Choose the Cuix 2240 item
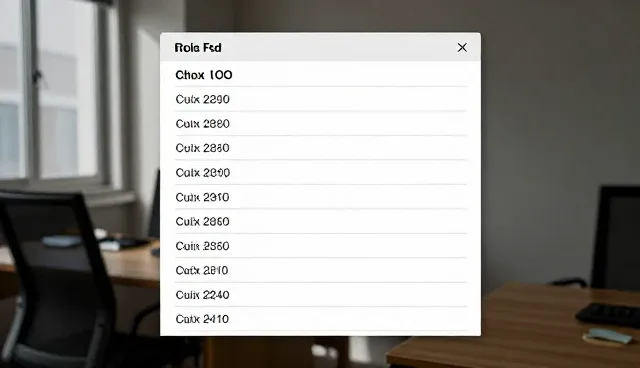The height and width of the screenshot is (368, 640). (320, 295)
